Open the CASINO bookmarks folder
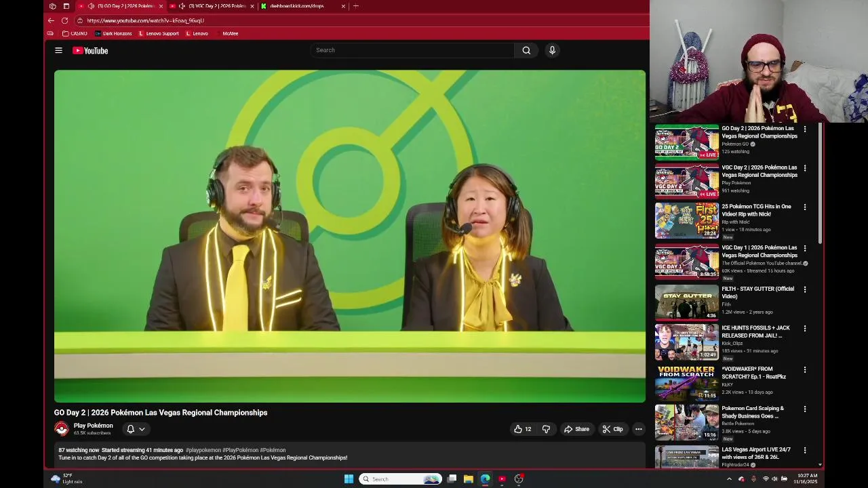 pyautogui.click(x=75, y=33)
